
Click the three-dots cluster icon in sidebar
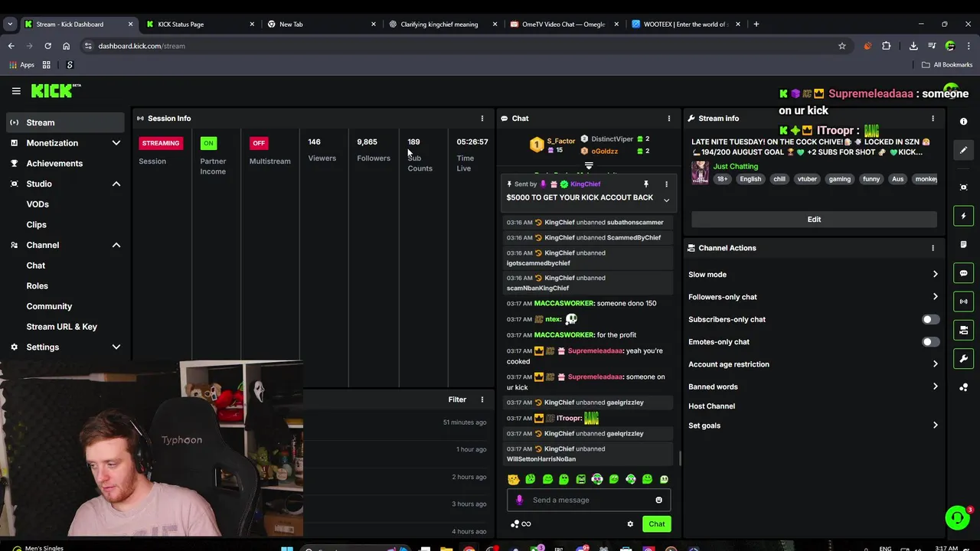point(963,387)
